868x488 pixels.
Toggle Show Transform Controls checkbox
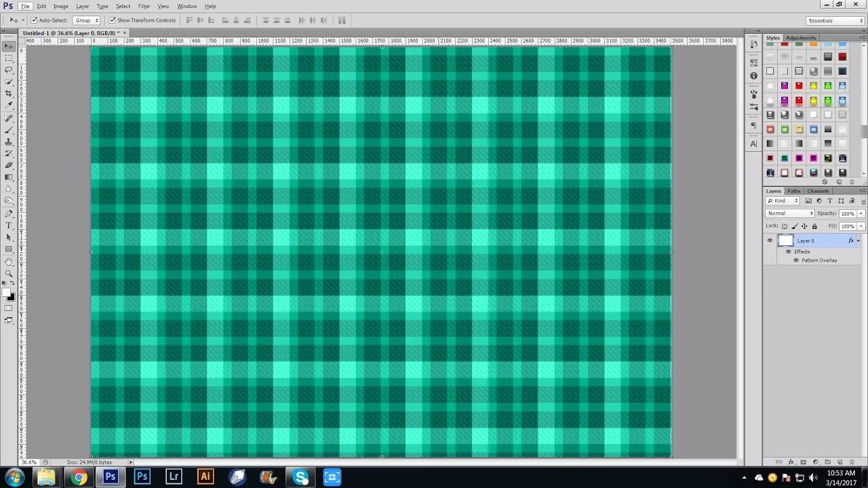(x=113, y=20)
